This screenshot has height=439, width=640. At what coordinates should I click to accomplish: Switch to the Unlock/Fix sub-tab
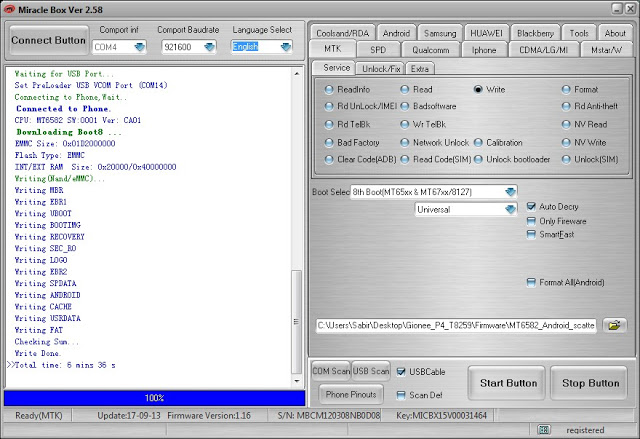coord(380,69)
